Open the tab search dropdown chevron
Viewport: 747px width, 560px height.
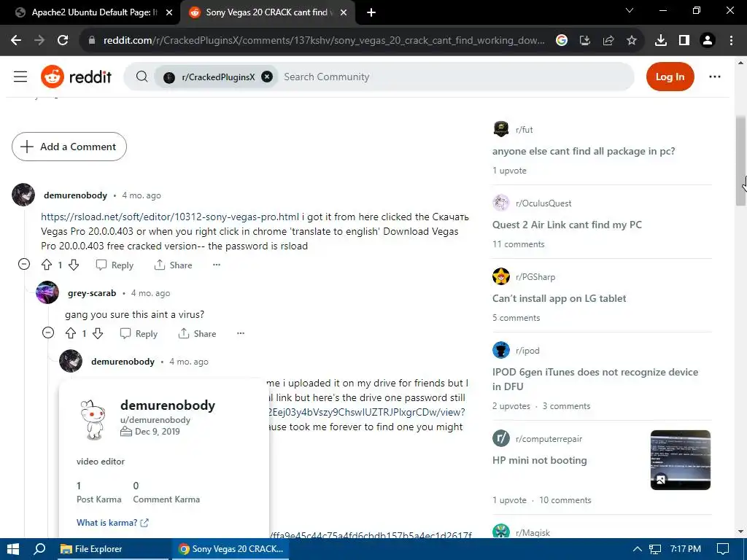point(630,10)
